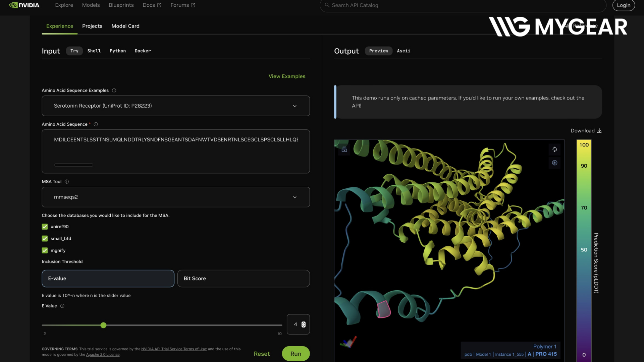Click the Download arrow icon
This screenshot has height=362, width=644.
pos(599,131)
